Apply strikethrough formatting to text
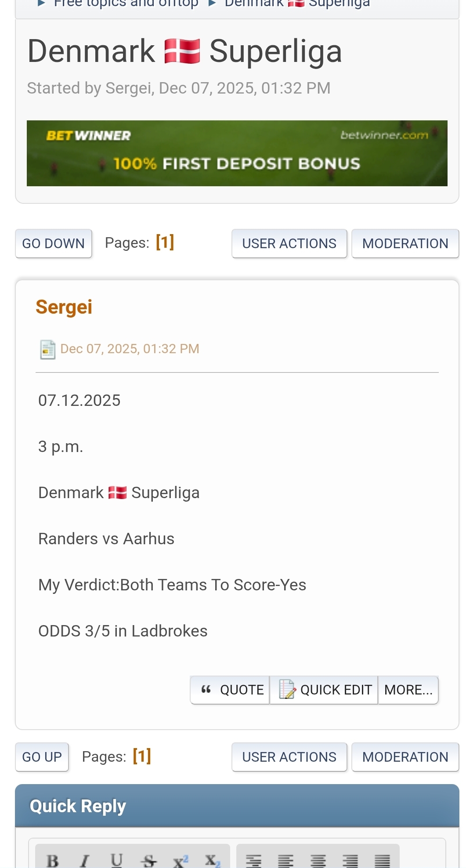 [x=149, y=860]
